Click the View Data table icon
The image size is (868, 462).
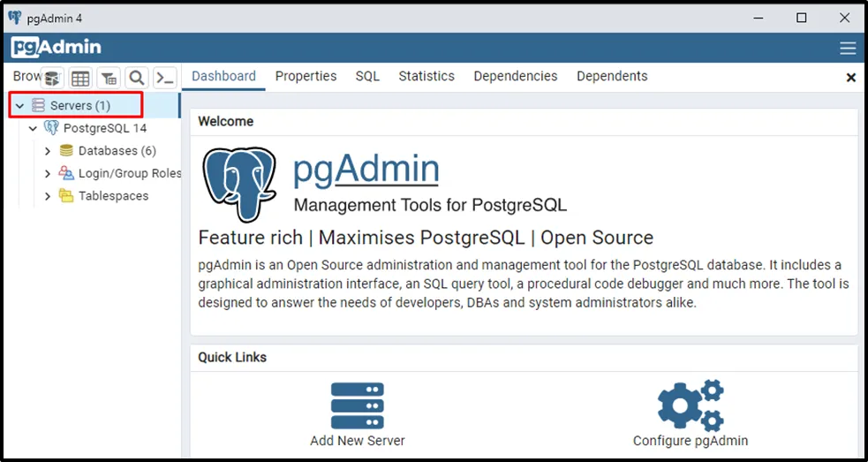coord(80,78)
